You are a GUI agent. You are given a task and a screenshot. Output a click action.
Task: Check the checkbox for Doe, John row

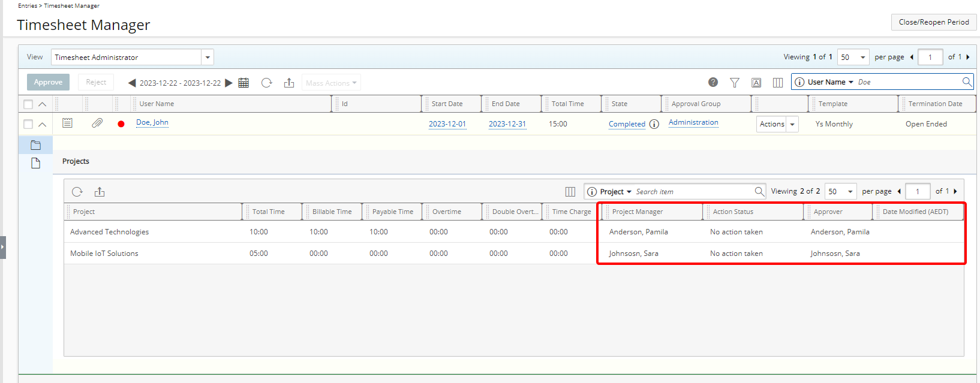[28, 124]
